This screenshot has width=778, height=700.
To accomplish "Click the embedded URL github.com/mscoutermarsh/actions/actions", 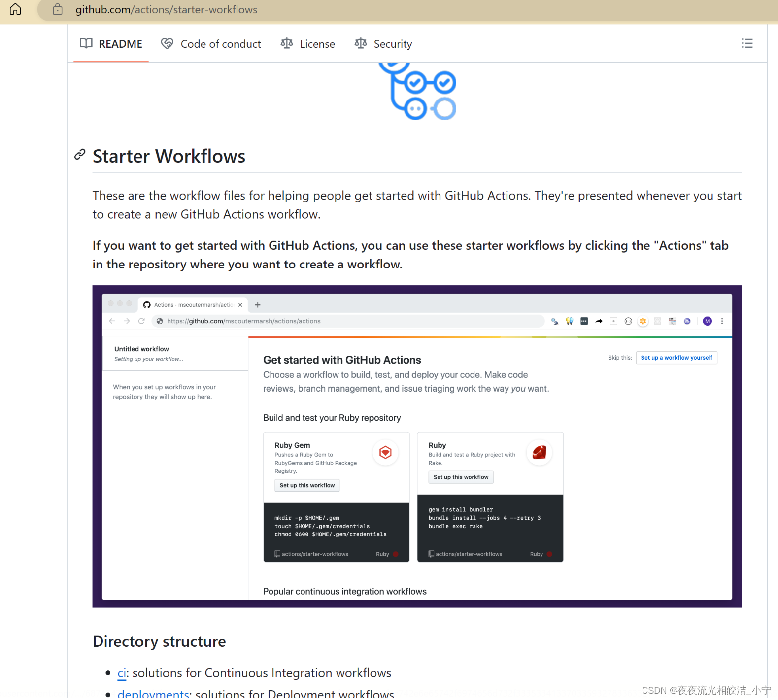I will point(243,321).
